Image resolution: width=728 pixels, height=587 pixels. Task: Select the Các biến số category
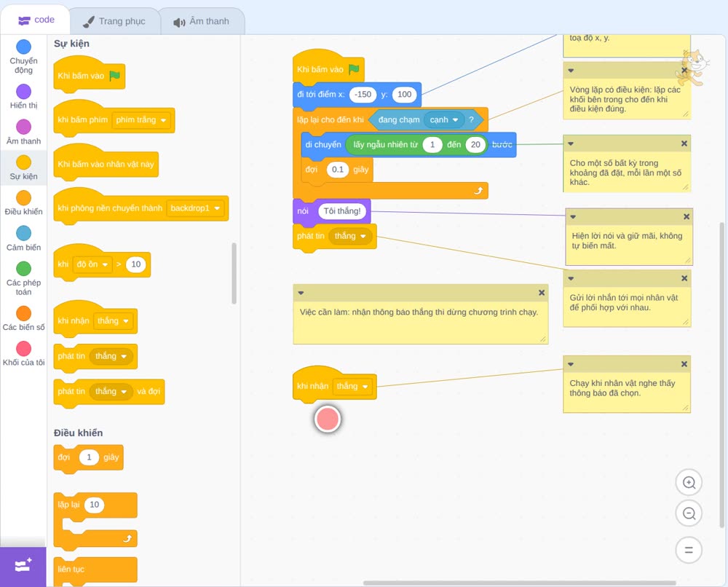point(24,318)
